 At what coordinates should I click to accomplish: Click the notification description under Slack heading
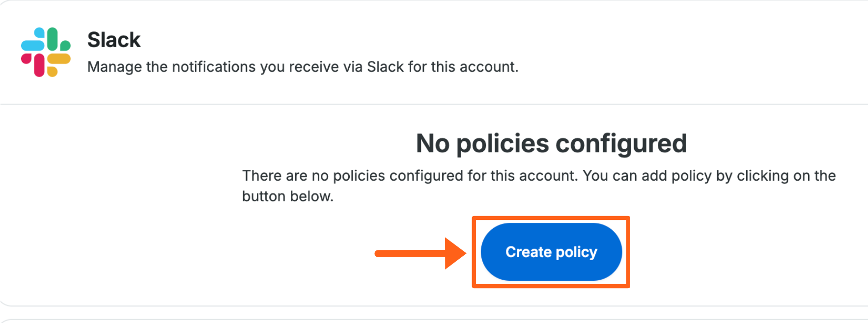[303, 67]
